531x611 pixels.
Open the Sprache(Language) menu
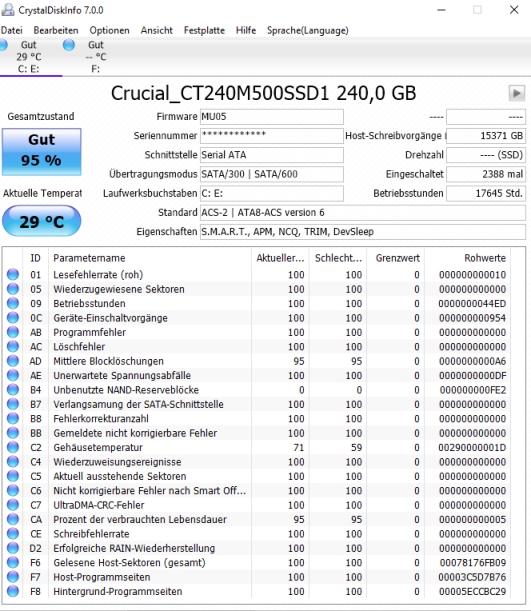307,30
